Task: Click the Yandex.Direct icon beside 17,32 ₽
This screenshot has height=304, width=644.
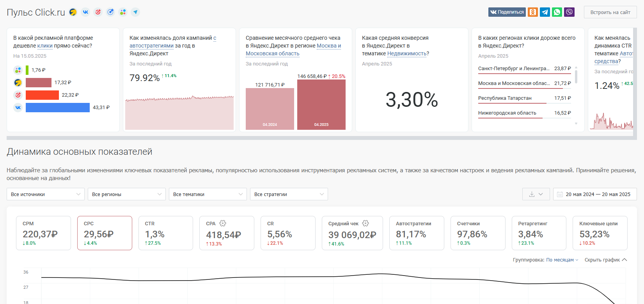Action: [18, 83]
